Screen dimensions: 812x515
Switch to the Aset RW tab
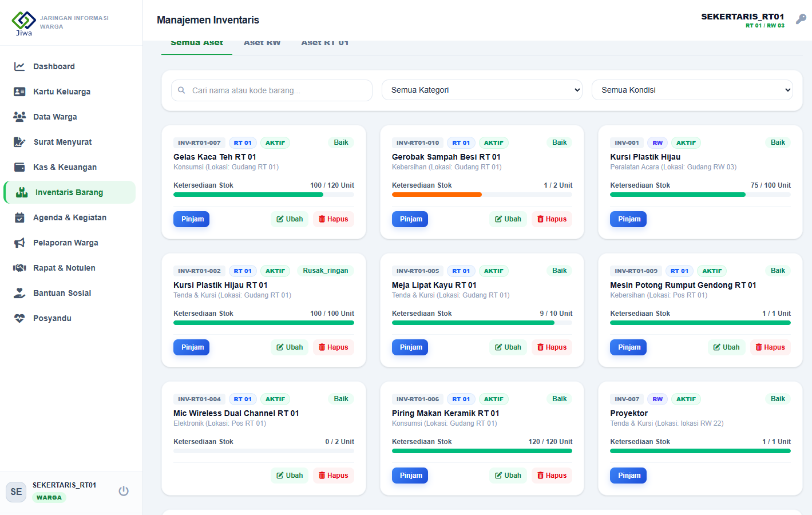pyautogui.click(x=262, y=43)
